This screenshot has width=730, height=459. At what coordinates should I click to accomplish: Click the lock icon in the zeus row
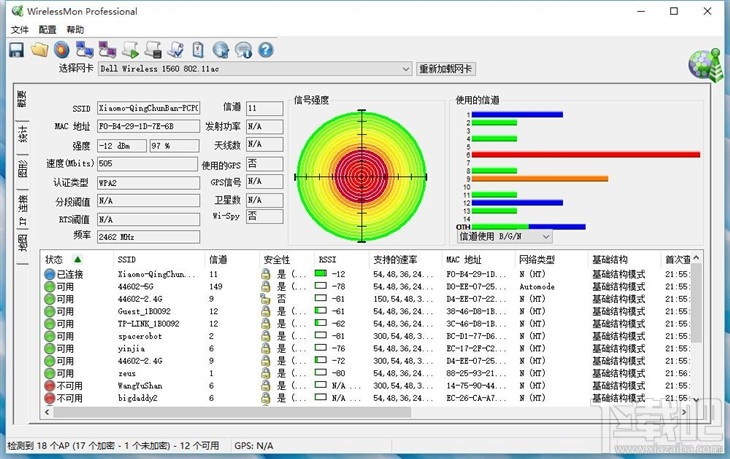click(265, 373)
